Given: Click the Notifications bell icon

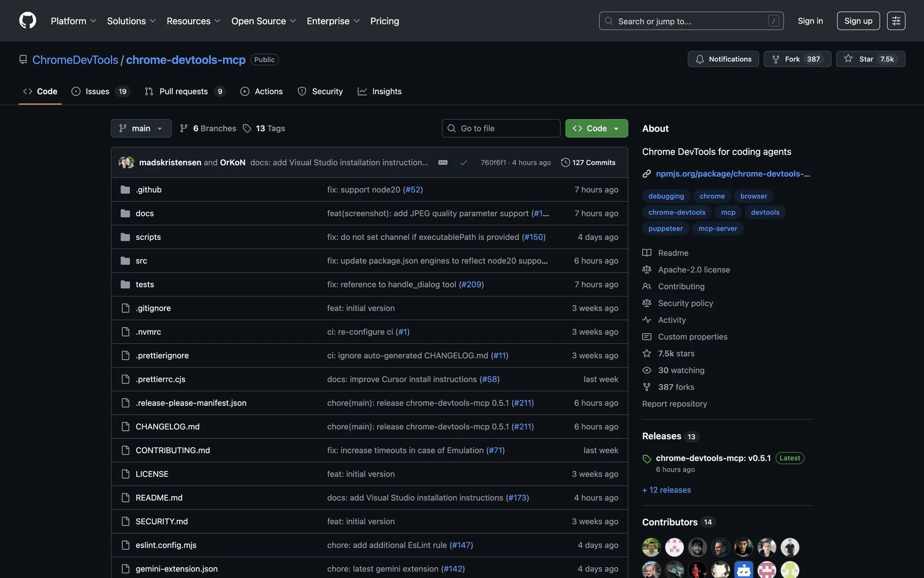Looking at the screenshot, I should (699, 59).
